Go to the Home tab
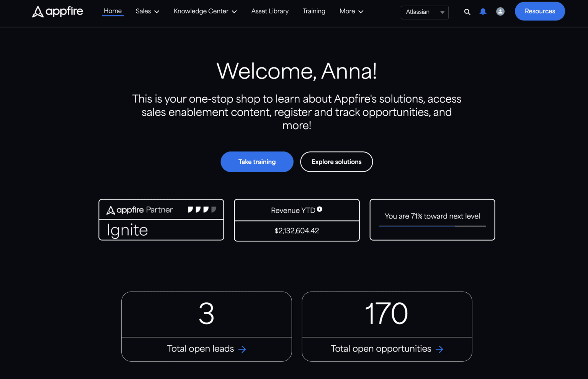 click(x=113, y=11)
